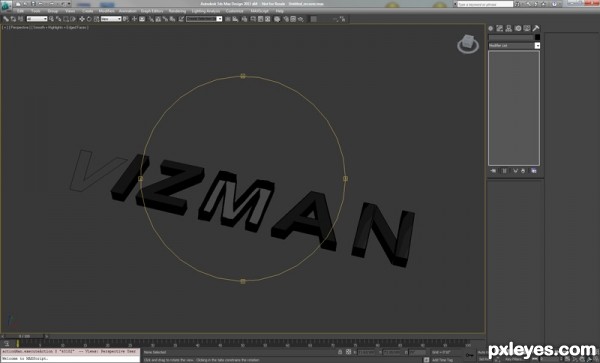Activate the Select and Move tool
Image resolution: width=600 pixels, height=363 pixels.
pos(82,19)
